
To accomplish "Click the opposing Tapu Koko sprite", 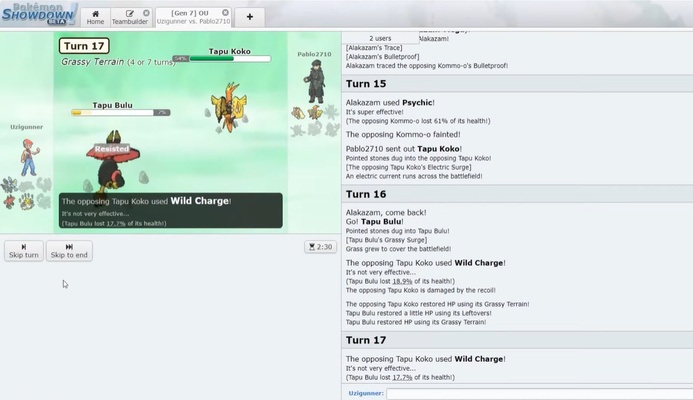I will point(228,108).
